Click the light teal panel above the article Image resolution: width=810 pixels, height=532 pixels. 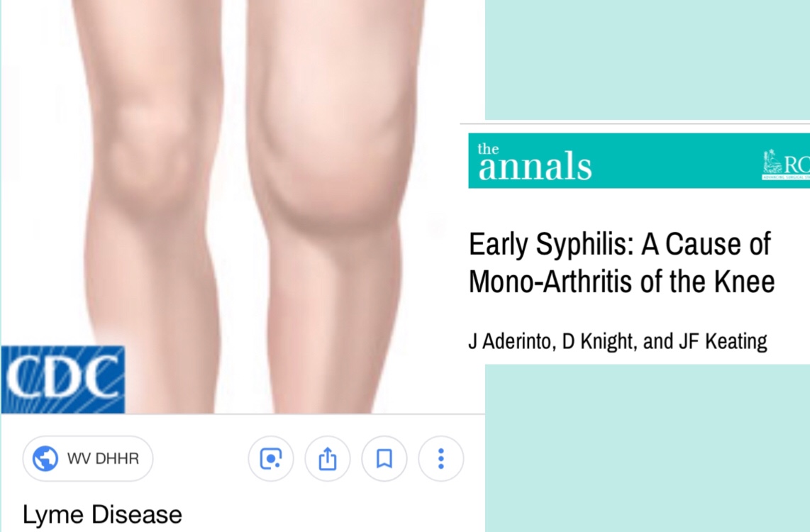click(x=648, y=60)
